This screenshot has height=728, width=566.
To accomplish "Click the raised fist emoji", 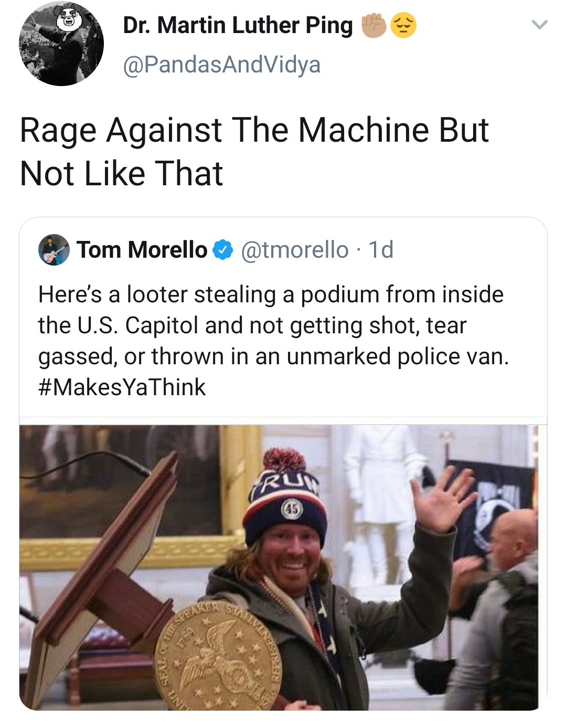I will 374,25.
